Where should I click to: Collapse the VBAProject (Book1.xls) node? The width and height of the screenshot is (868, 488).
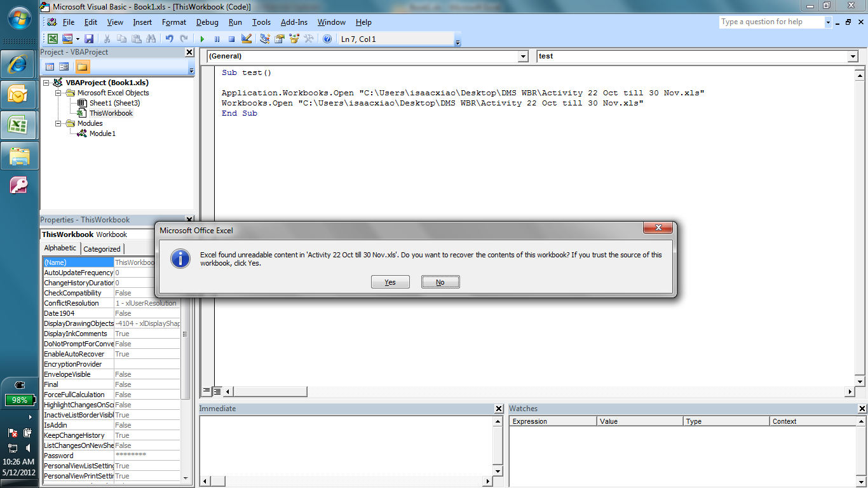pos(46,83)
